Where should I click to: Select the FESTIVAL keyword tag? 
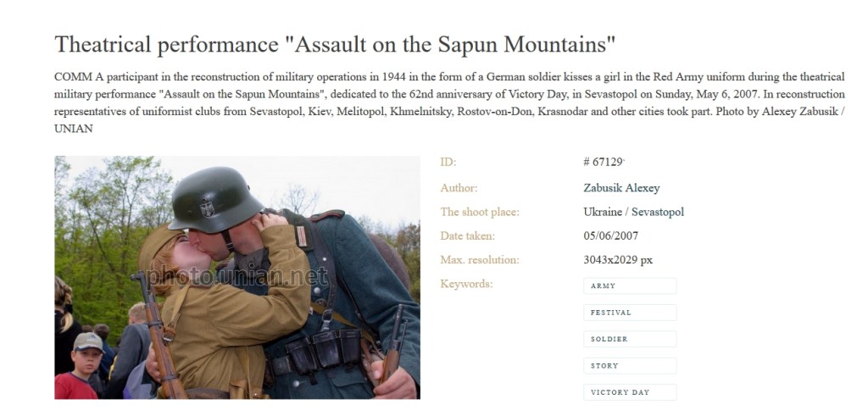coord(629,313)
